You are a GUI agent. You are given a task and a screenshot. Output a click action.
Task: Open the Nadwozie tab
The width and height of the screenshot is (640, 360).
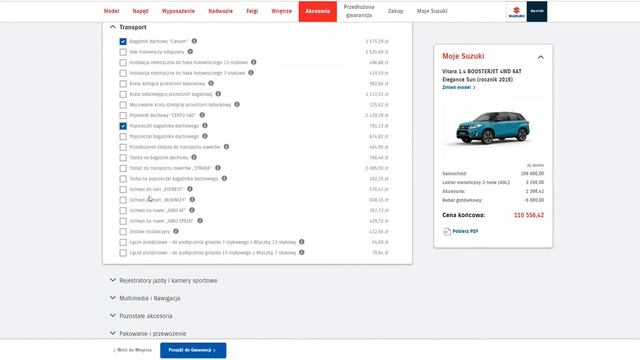click(x=220, y=11)
